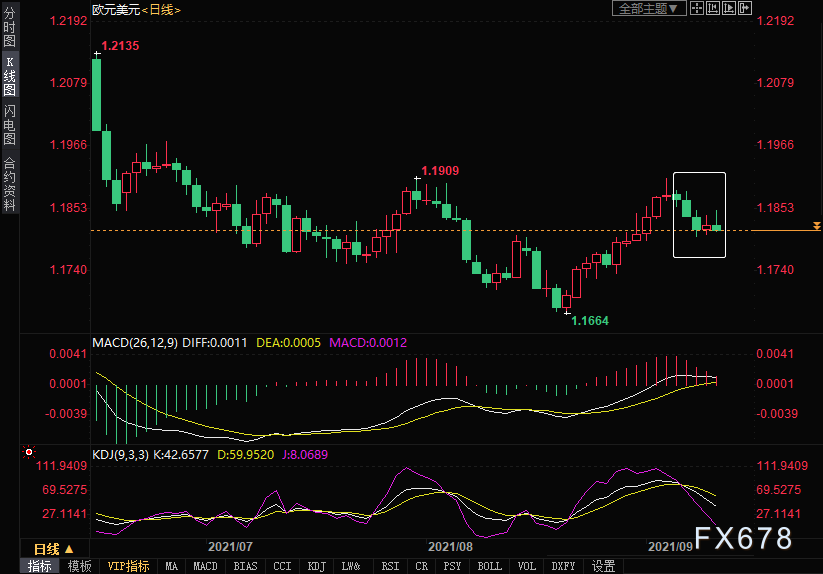Enable the RSI indicator
This screenshot has height=574, width=823.
click(x=390, y=566)
